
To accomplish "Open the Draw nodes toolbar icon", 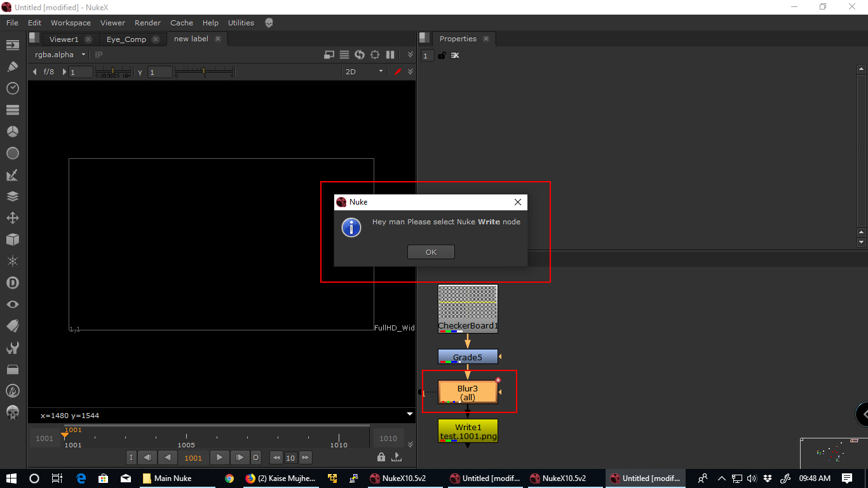I will [12, 67].
